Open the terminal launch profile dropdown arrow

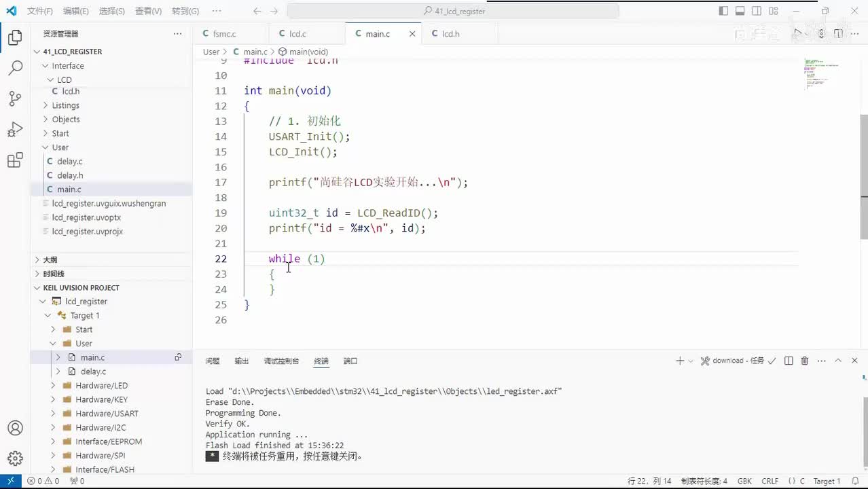pyautogui.click(x=691, y=361)
